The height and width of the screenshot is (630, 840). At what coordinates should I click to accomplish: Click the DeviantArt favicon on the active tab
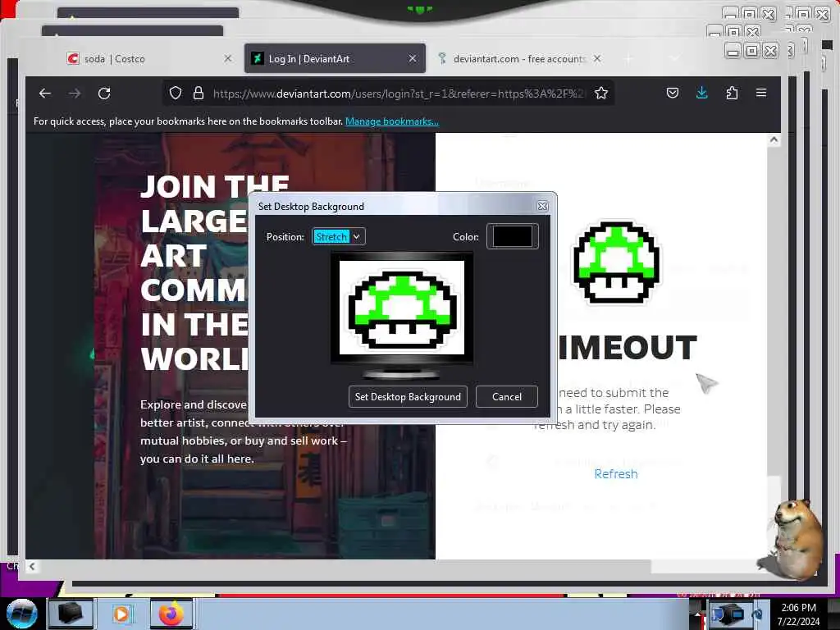pyautogui.click(x=258, y=58)
